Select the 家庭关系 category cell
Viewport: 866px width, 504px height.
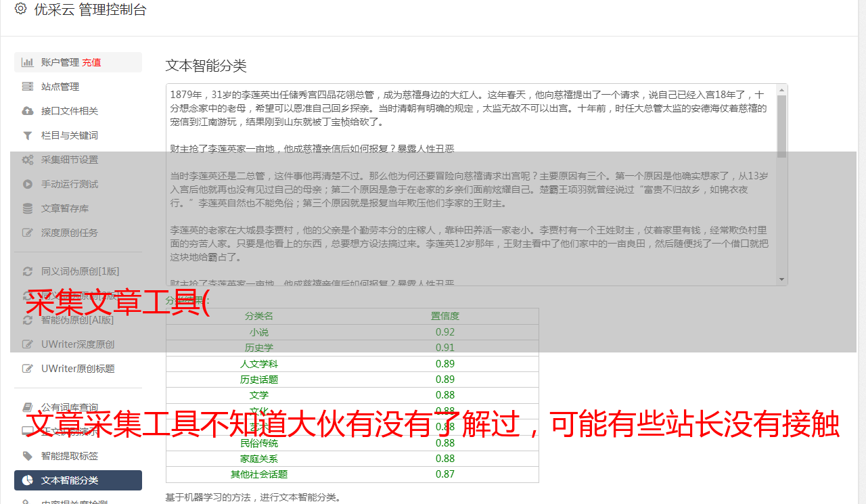tap(259, 459)
